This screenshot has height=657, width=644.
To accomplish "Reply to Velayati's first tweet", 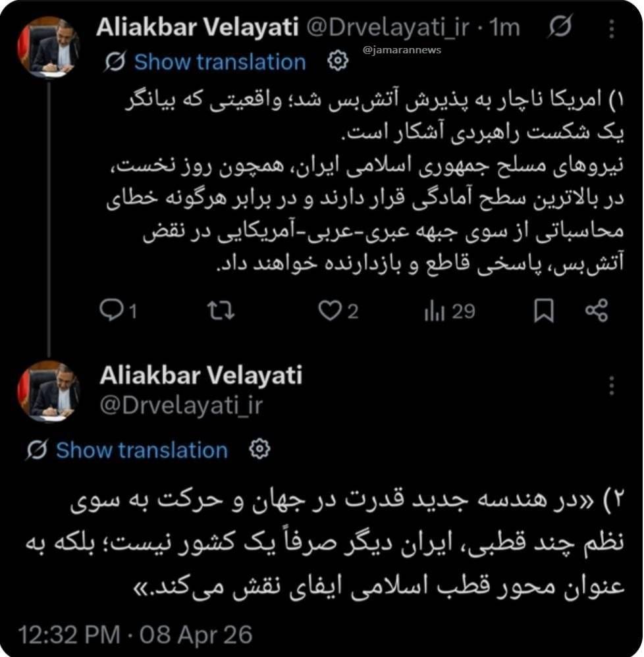I will 111,311.
